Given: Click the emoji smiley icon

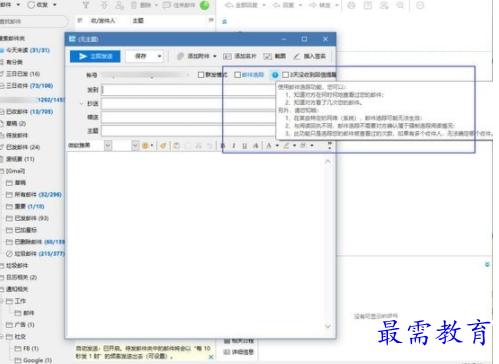Looking at the screenshot, I should (x=145, y=146).
